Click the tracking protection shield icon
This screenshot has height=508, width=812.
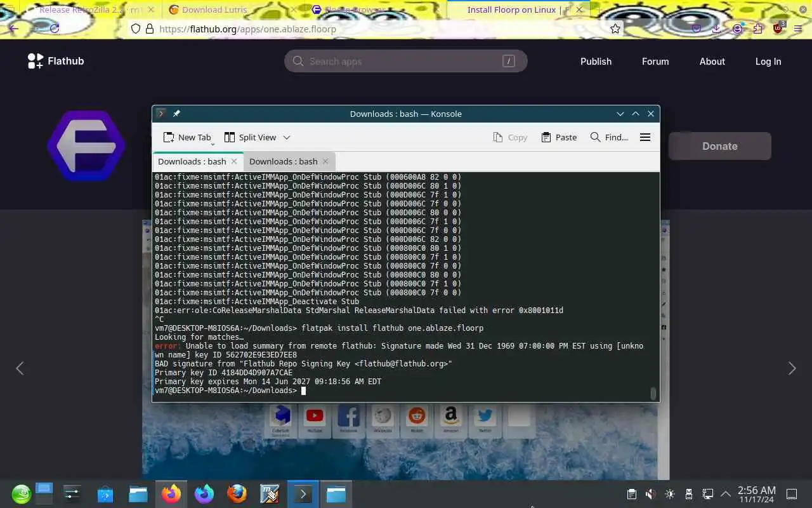(135, 29)
